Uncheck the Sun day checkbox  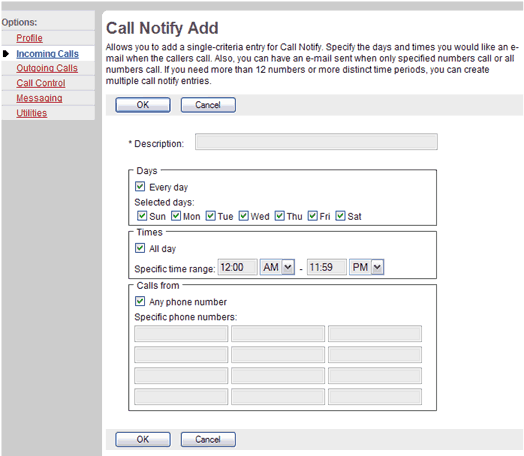[x=142, y=216]
